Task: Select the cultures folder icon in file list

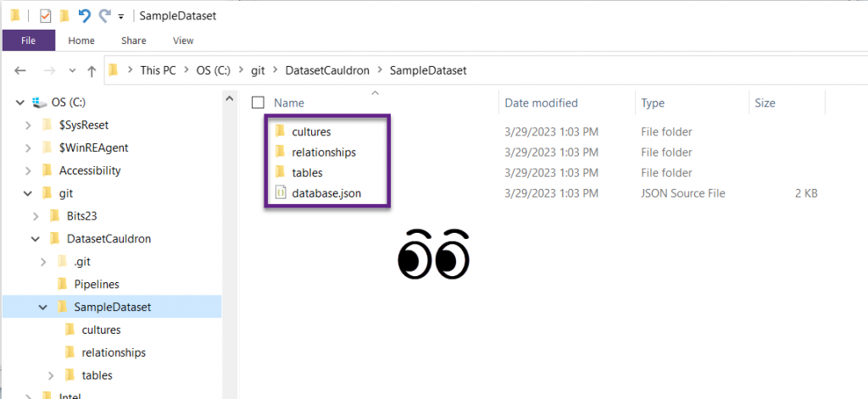Action: point(280,131)
